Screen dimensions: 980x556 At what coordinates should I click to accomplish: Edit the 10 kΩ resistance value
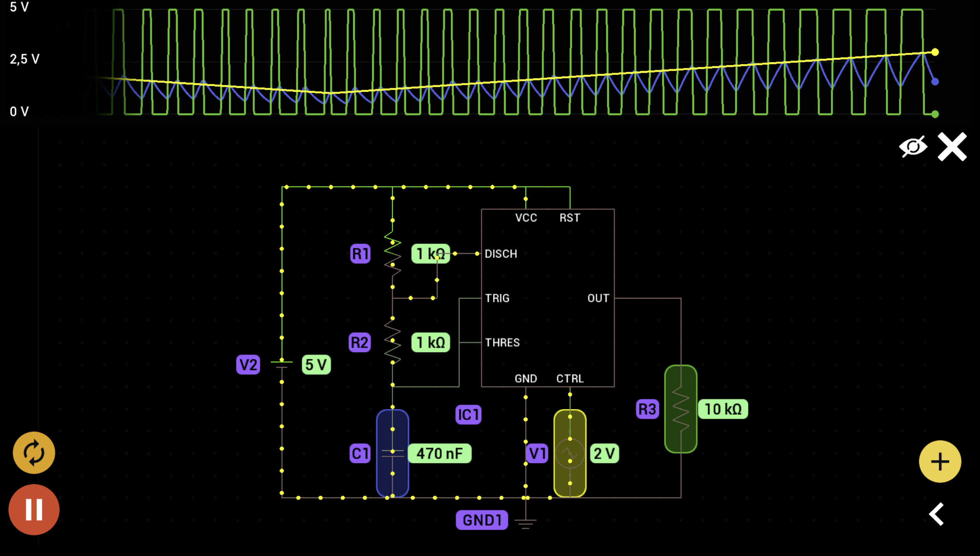tap(723, 409)
